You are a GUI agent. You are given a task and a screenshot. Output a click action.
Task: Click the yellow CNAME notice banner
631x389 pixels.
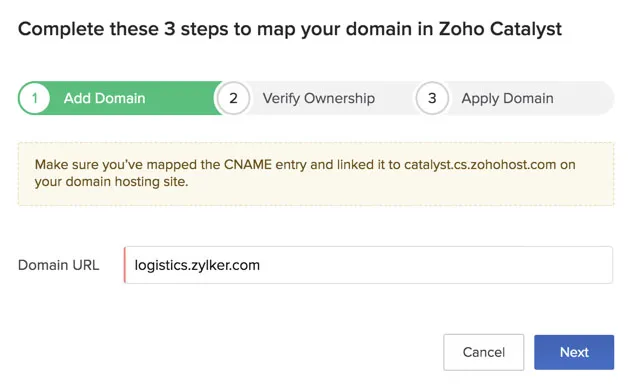[x=316, y=174]
